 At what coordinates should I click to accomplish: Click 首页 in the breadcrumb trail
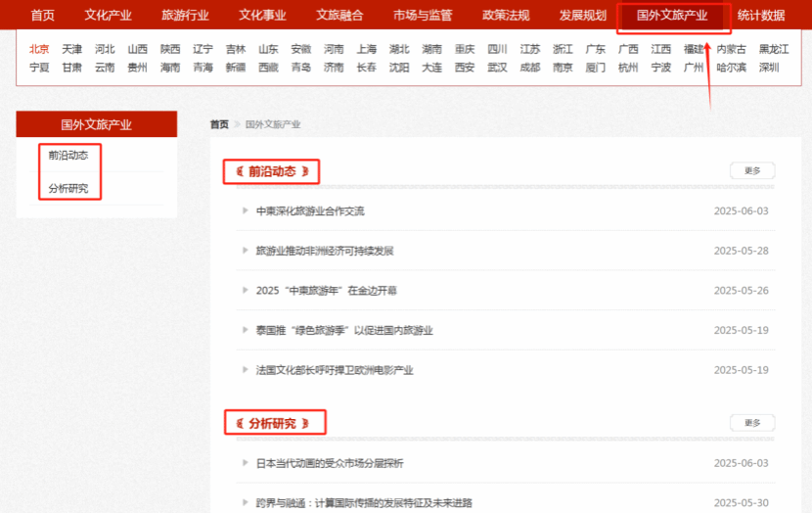pos(219,124)
